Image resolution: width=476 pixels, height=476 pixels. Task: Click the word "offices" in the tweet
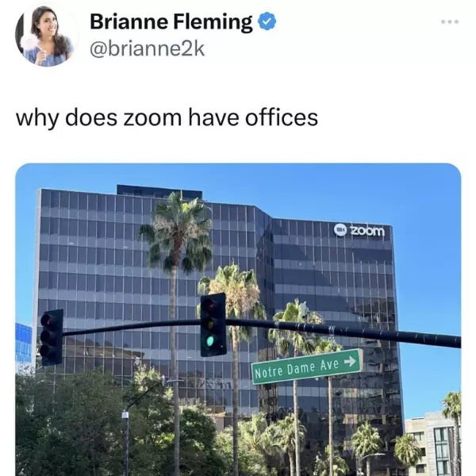(x=282, y=117)
